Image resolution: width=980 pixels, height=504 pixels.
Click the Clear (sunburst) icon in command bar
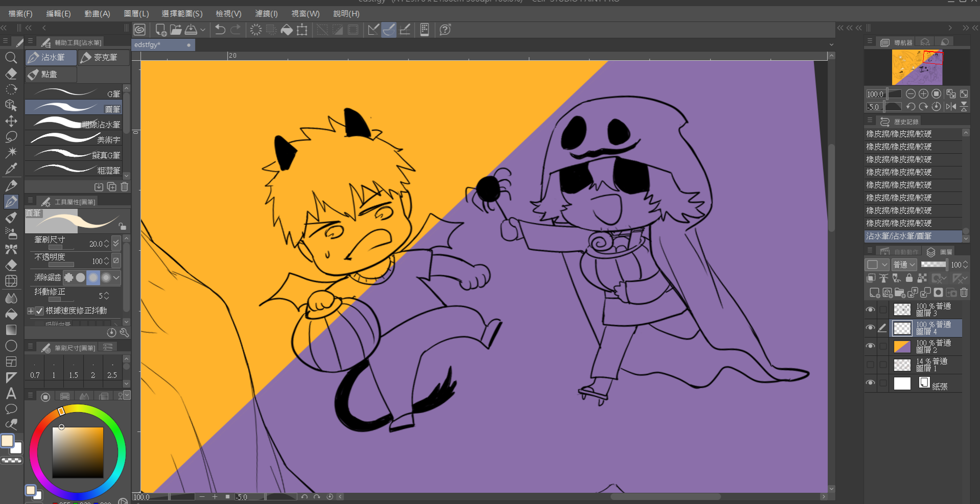tap(256, 30)
